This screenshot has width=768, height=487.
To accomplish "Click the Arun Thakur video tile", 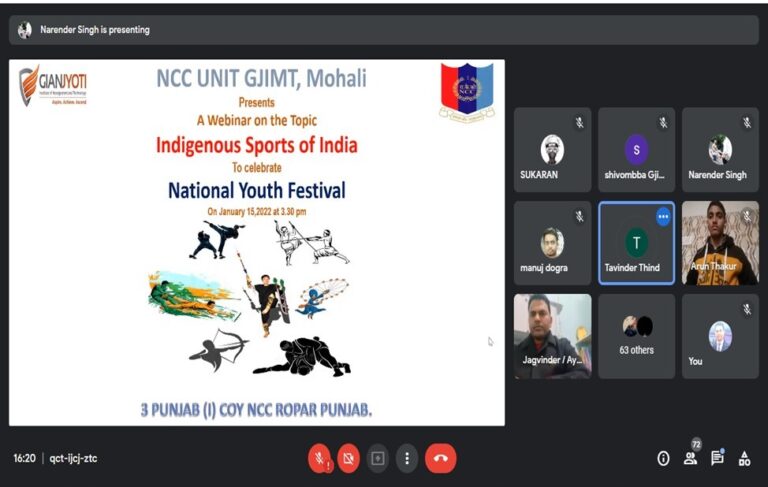I will coord(720,243).
